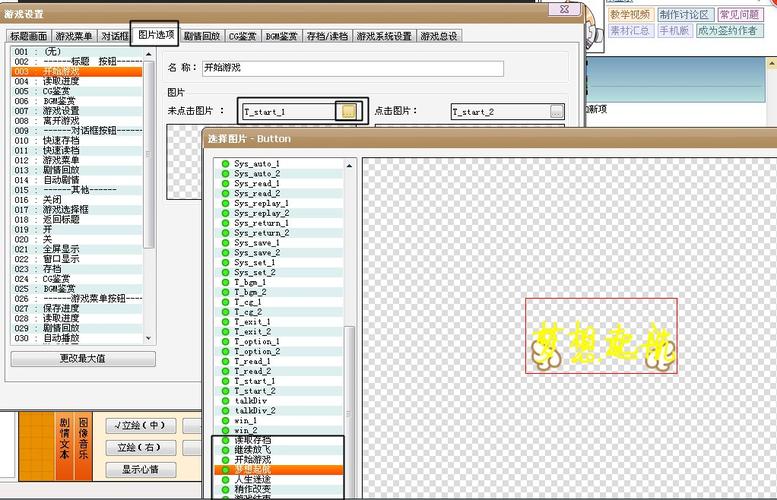
Task: Select list row 005 CG鉴赏
Action: [x=77, y=91]
